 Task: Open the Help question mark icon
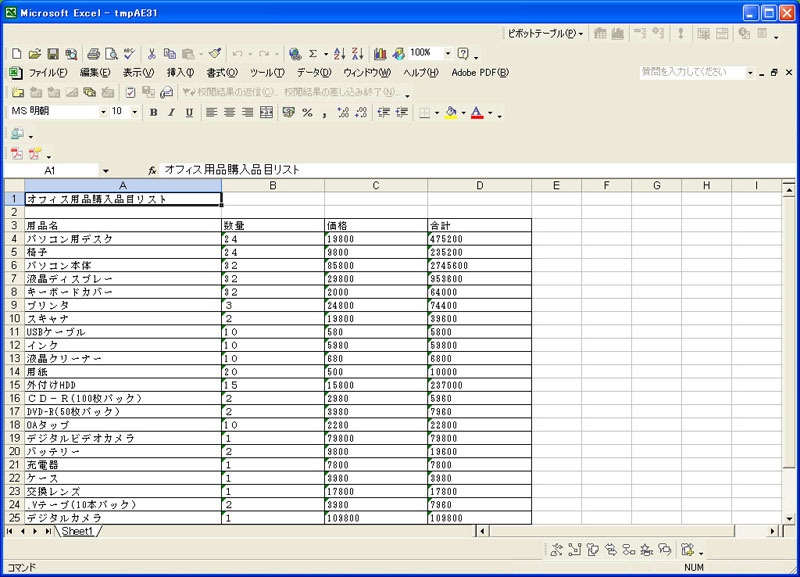coord(463,54)
